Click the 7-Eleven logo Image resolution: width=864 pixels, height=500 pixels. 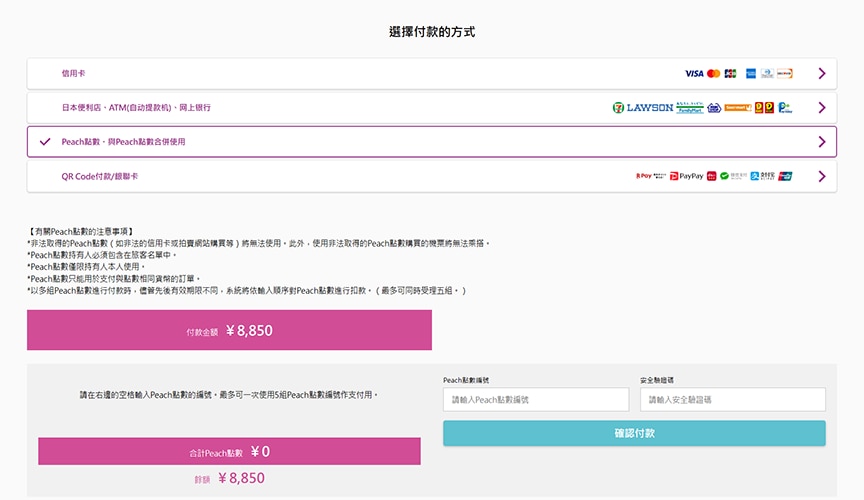[618, 107]
